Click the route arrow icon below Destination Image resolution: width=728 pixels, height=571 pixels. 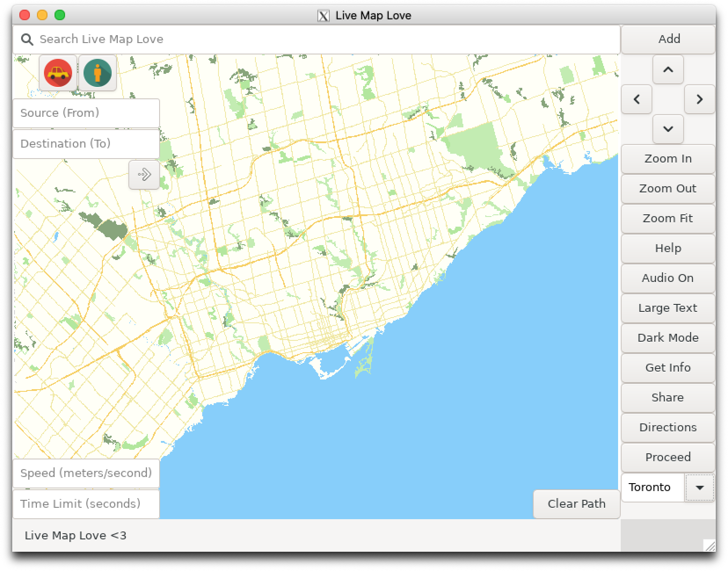pos(143,175)
